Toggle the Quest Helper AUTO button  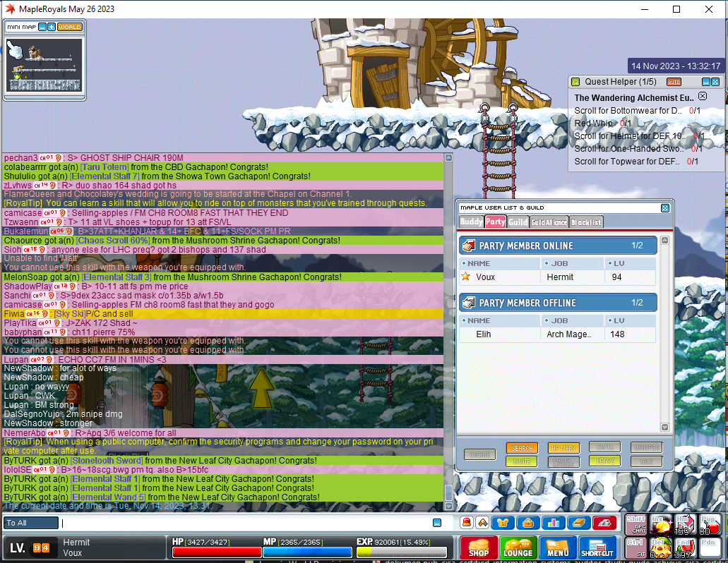674,82
